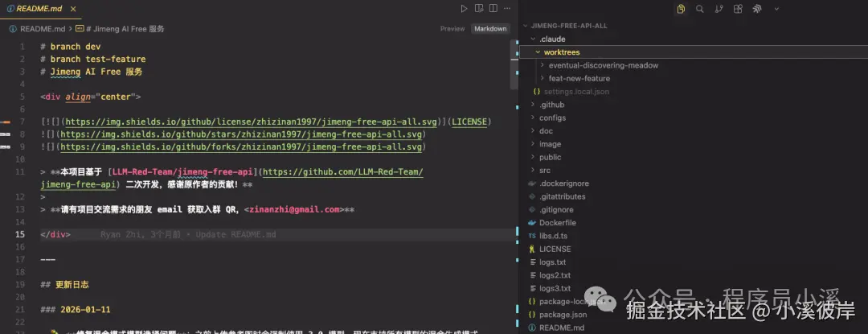Click the Dockerfile whale icon
The width and height of the screenshot is (868, 334).
(532, 223)
